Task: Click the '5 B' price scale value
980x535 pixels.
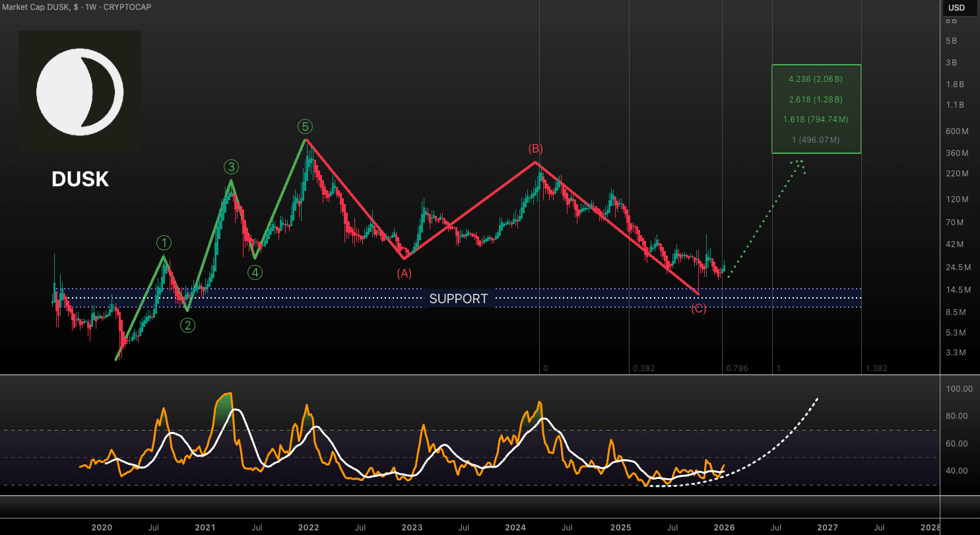Action: (x=951, y=41)
